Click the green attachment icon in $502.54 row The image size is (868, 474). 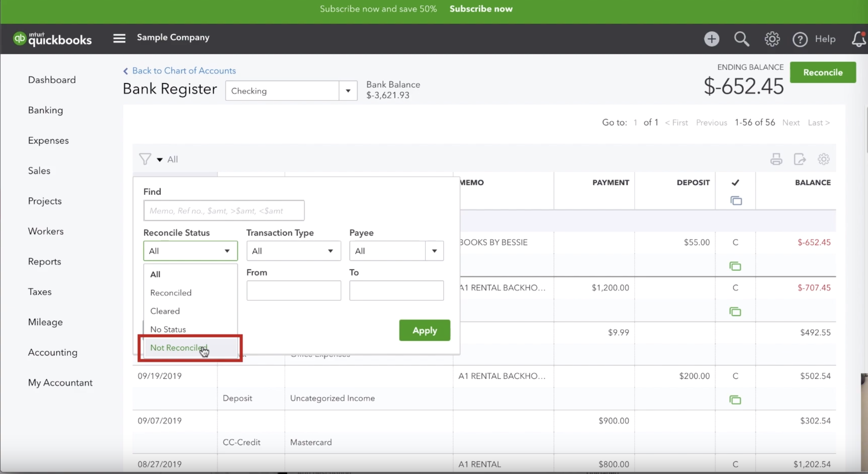point(735,400)
